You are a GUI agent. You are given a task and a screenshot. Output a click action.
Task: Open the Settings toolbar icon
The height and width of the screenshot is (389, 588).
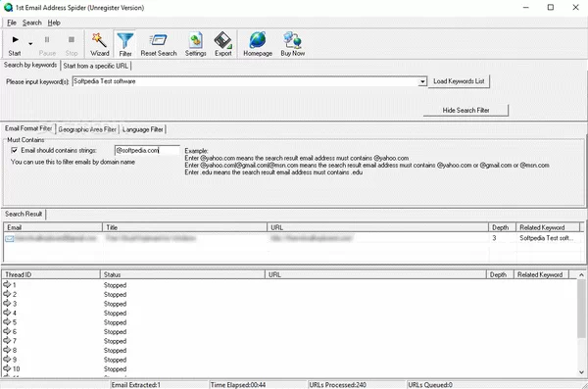tap(195, 44)
